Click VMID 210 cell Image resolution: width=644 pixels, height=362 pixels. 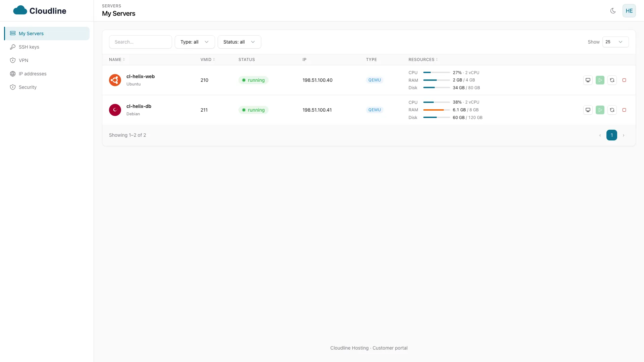pos(204,80)
